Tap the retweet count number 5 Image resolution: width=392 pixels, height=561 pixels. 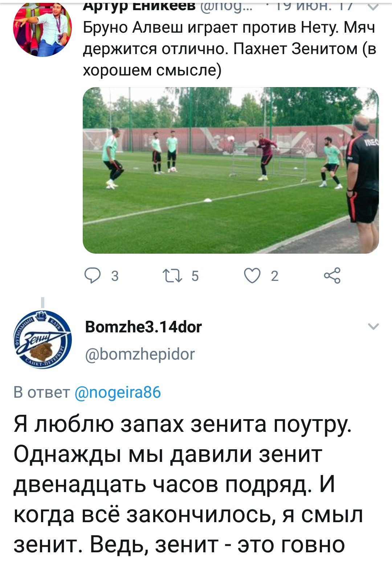point(195,276)
